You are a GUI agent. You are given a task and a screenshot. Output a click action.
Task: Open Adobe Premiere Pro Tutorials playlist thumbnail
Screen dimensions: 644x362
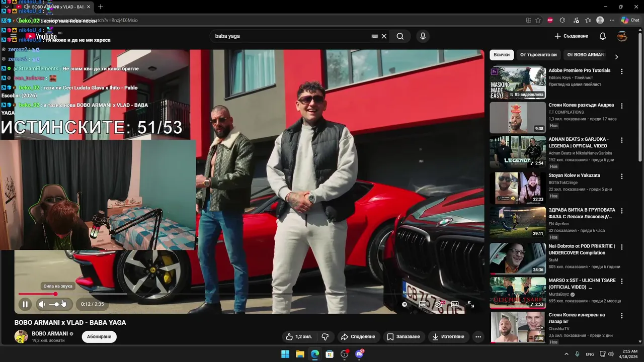click(x=518, y=83)
